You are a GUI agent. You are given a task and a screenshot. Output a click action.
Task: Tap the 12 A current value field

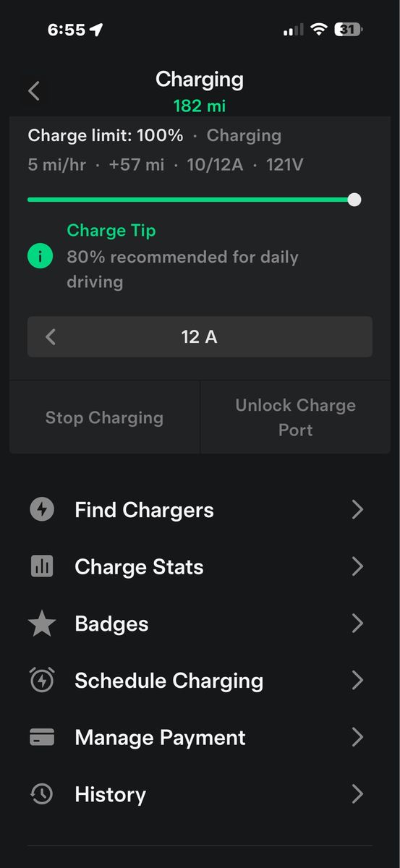click(200, 336)
